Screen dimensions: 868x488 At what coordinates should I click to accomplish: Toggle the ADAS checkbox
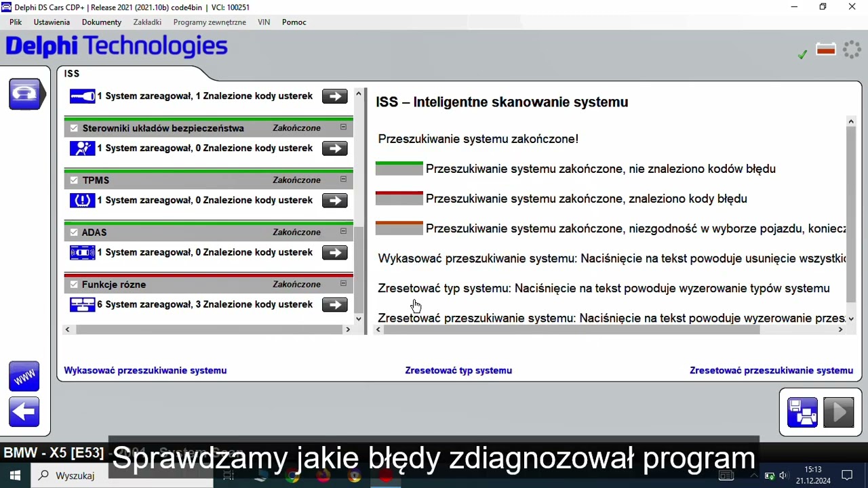point(74,232)
